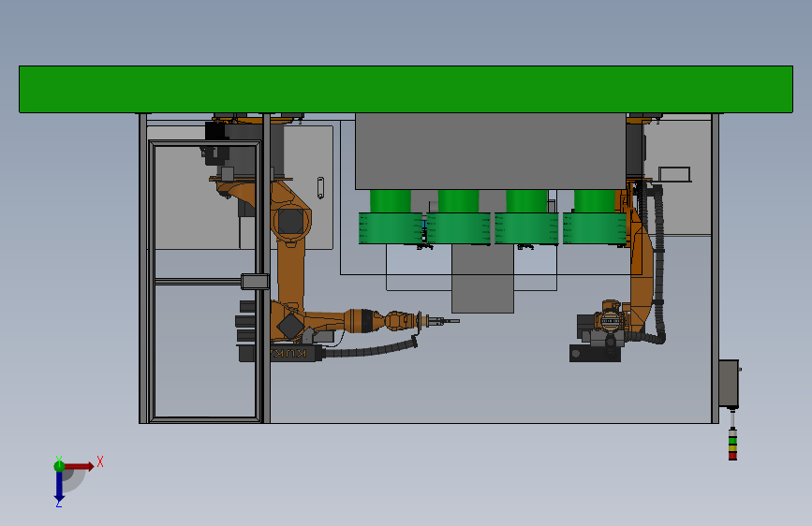The image size is (812, 526).
Task: Select the grey central column below the hood
Action: tap(482, 278)
